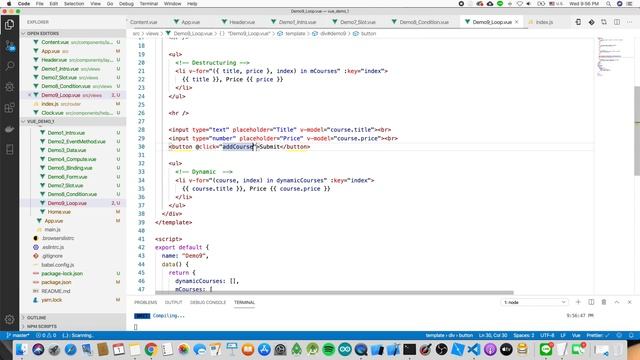Open the Debug view in activity bar

point(9,87)
